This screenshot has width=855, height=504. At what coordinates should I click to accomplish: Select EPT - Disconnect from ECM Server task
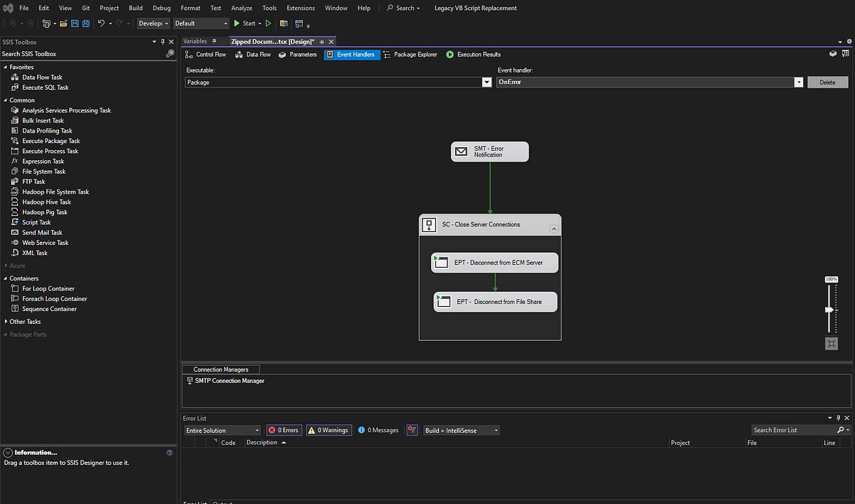pyautogui.click(x=494, y=263)
